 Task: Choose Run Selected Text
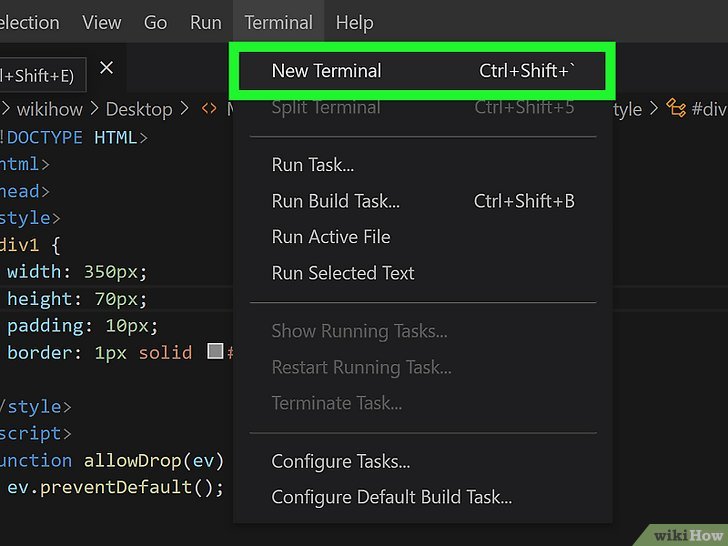pos(422,273)
